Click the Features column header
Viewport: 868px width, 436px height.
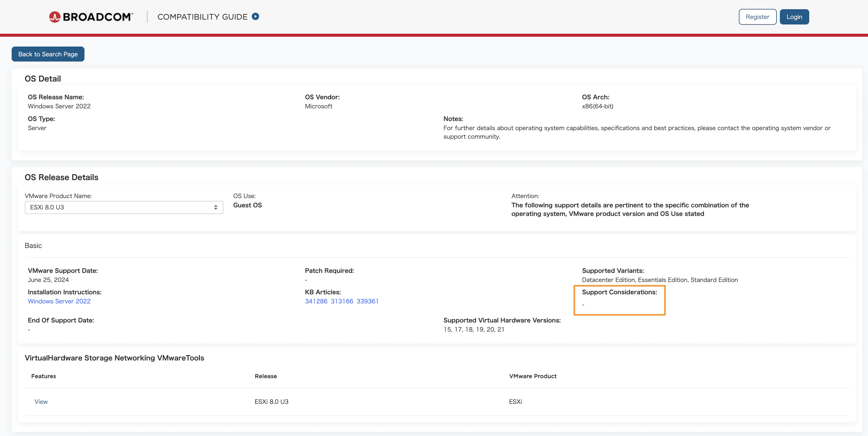[x=44, y=376]
